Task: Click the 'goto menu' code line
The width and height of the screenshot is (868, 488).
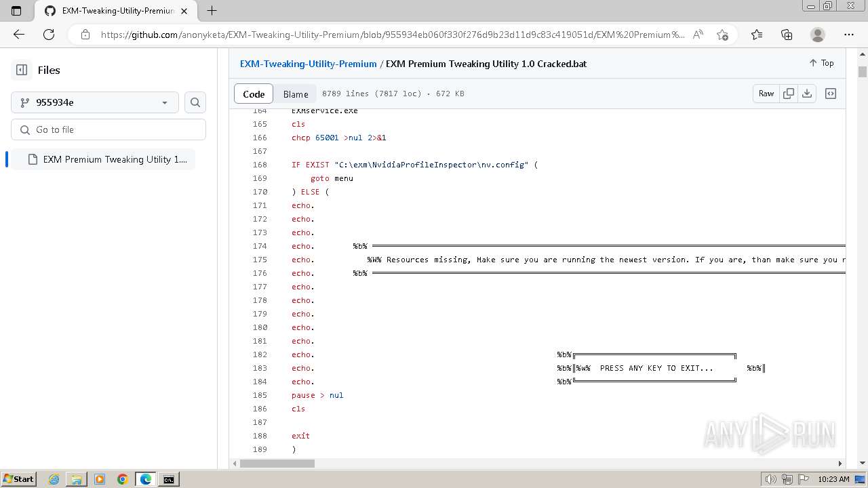Action: (332, 178)
